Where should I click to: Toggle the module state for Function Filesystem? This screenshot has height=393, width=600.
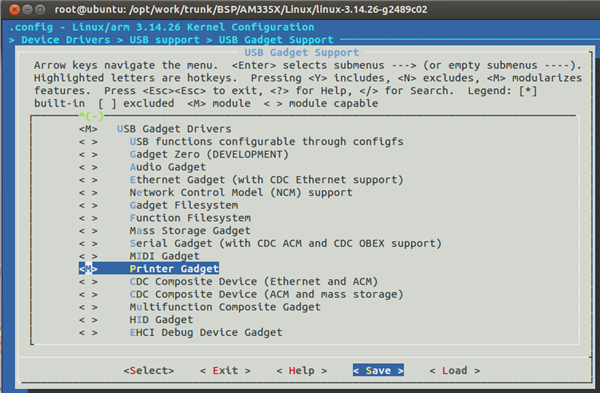pos(88,218)
